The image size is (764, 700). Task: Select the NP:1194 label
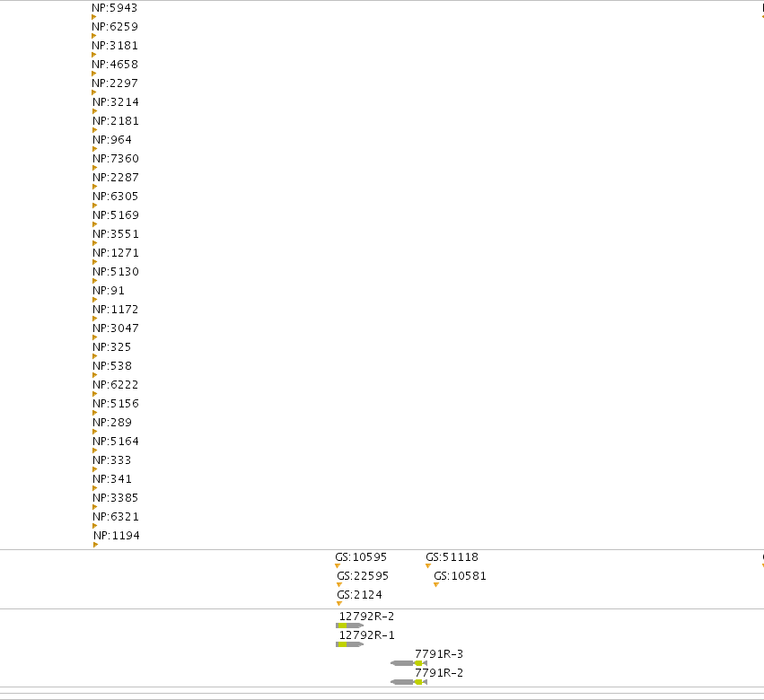[117, 536]
